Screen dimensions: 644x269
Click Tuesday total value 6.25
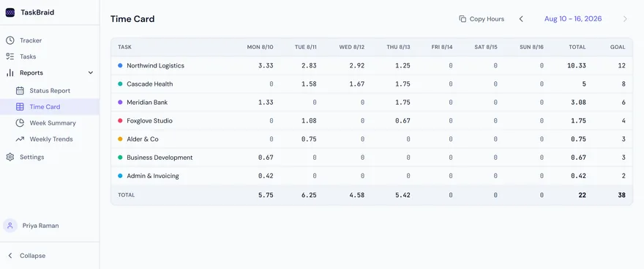click(x=310, y=195)
